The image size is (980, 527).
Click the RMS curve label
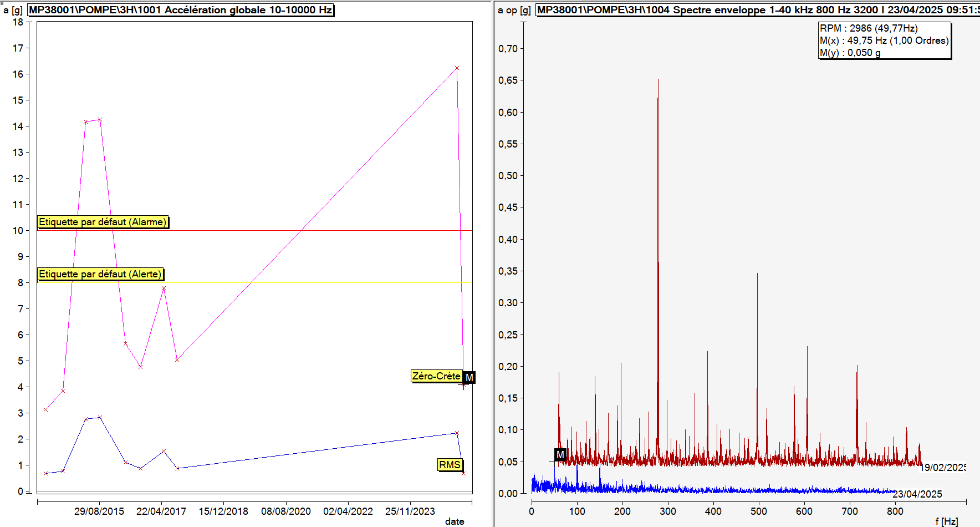[450, 465]
